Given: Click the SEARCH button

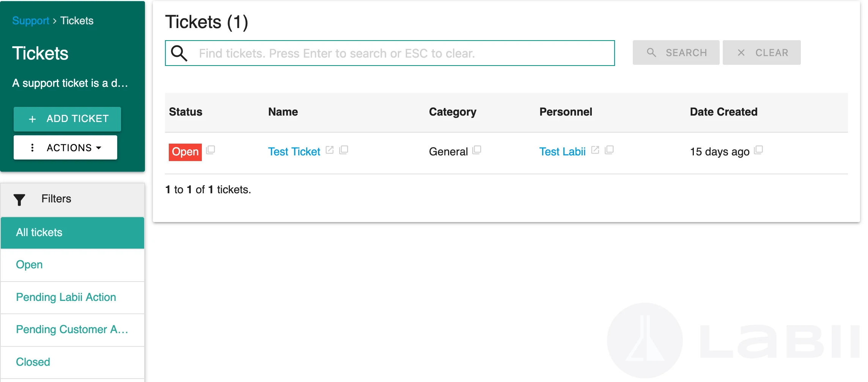Looking at the screenshot, I should point(676,53).
